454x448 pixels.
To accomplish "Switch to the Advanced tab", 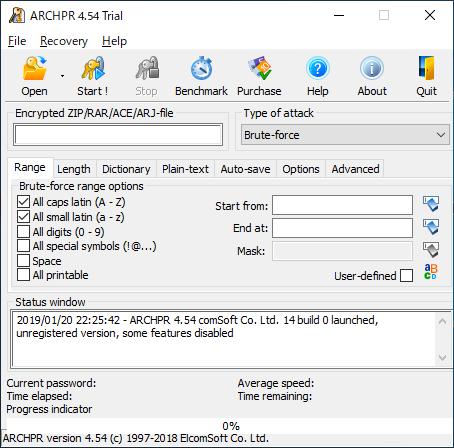I will tap(355, 169).
